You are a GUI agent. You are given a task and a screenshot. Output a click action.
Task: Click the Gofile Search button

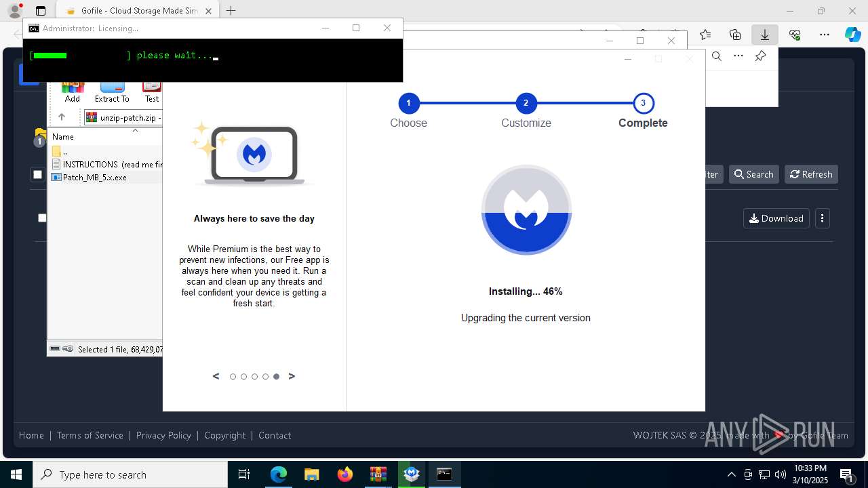pos(753,174)
